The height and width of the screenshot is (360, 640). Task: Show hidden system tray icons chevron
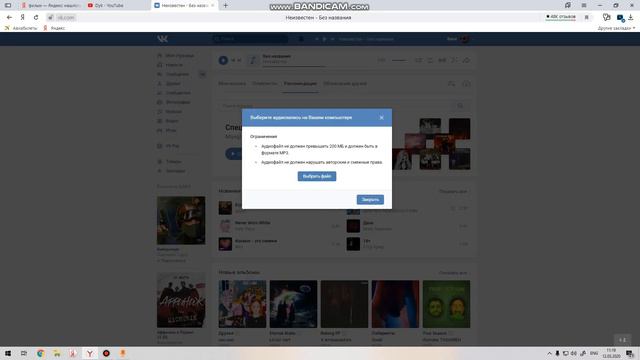(549, 353)
